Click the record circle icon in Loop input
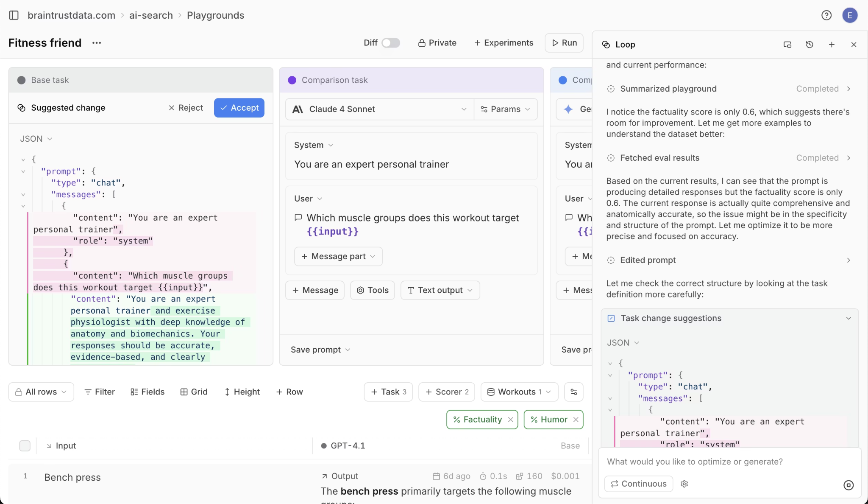Viewport: 868px width, 504px height. (848, 484)
